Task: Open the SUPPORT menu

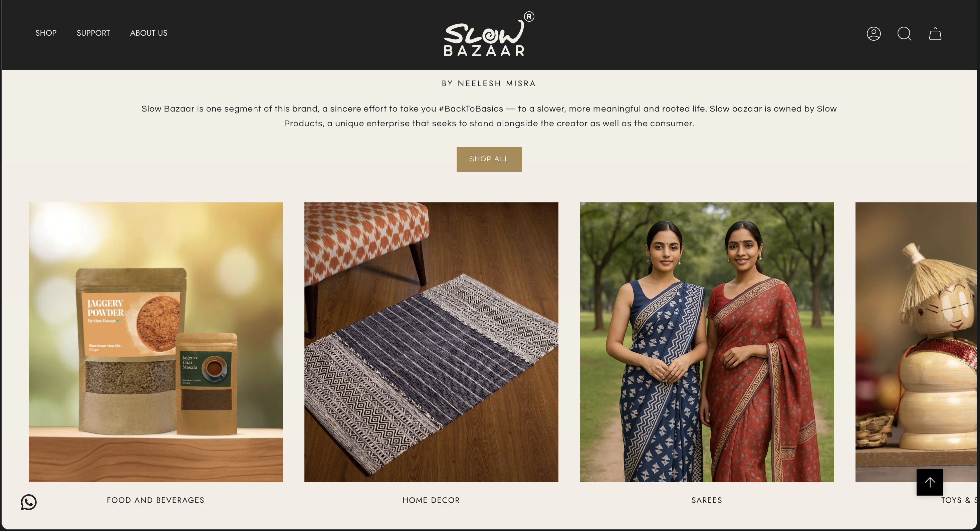Action: tap(93, 33)
